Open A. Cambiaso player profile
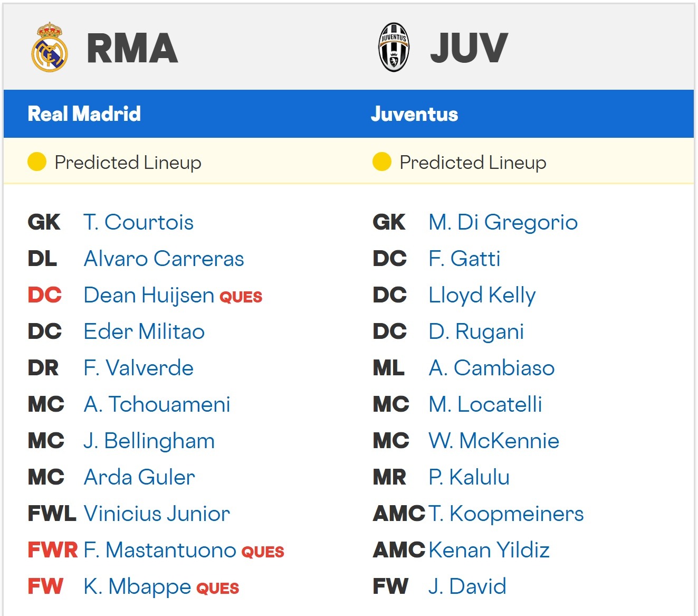The width and height of the screenshot is (698, 616). (x=491, y=368)
